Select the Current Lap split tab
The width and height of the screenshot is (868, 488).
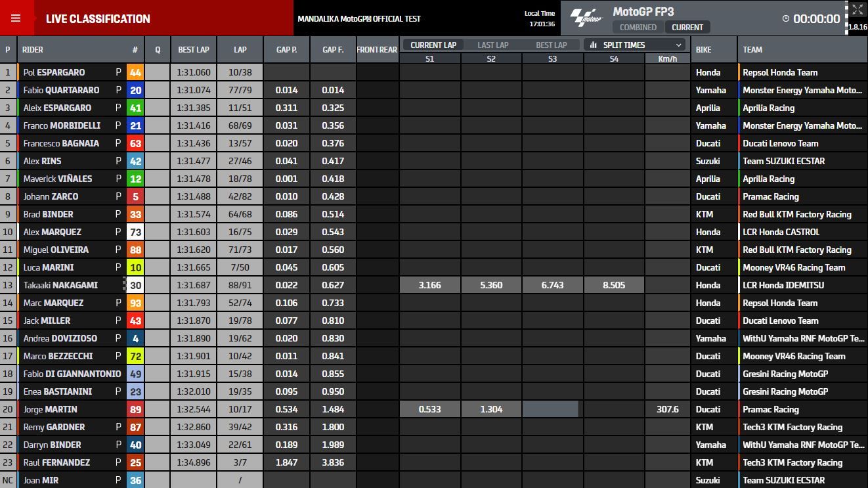coord(433,45)
